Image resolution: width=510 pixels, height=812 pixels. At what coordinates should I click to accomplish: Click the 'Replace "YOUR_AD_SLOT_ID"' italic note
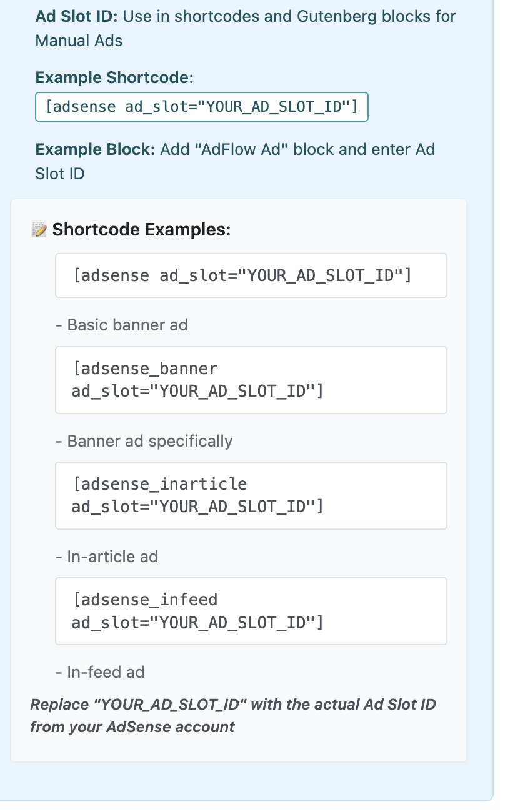coord(233,716)
